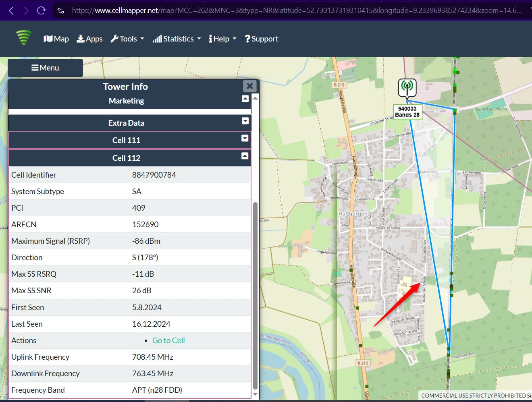Close the Tower Info panel
The width and height of the screenshot is (532, 402).
click(249, 86)
